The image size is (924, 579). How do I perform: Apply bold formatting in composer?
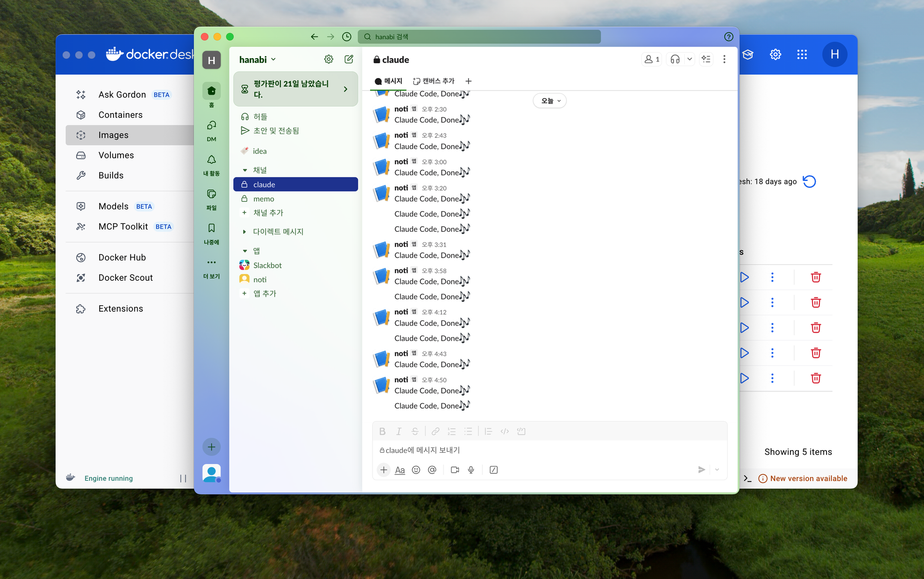click(382, 431)
